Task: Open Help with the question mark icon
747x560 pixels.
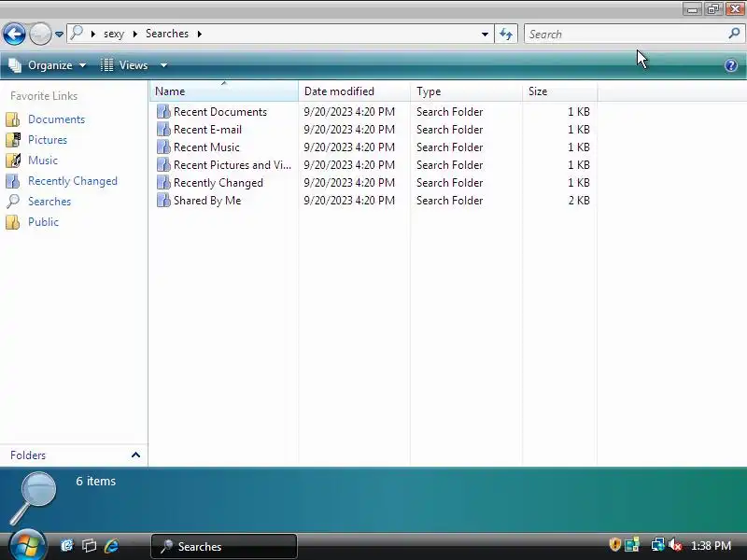Action: (731, 65)
